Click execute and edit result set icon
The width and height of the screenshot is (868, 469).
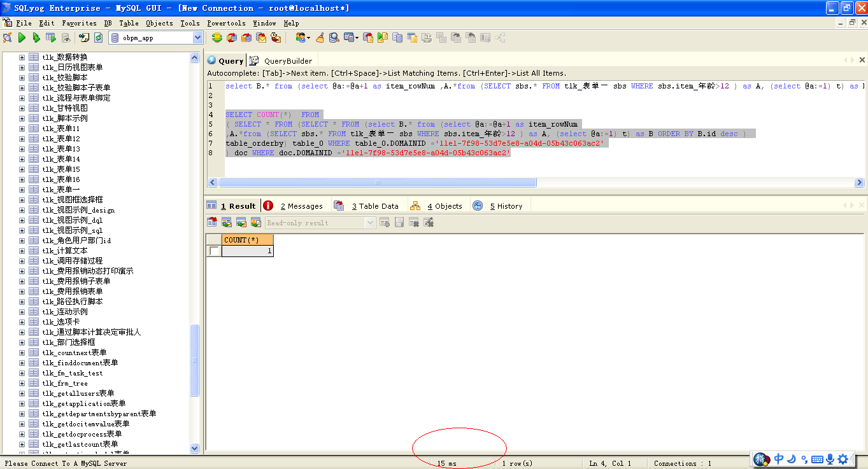pos(51,38)
